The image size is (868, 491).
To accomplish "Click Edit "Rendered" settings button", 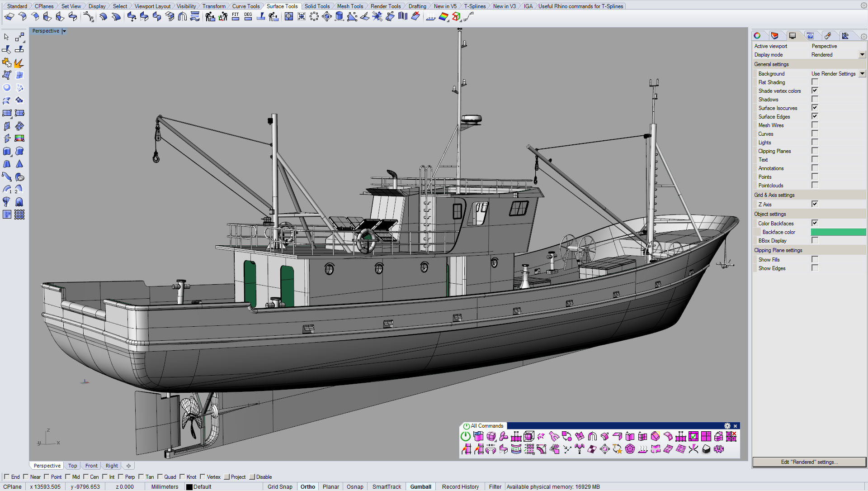I will point(809,462).
